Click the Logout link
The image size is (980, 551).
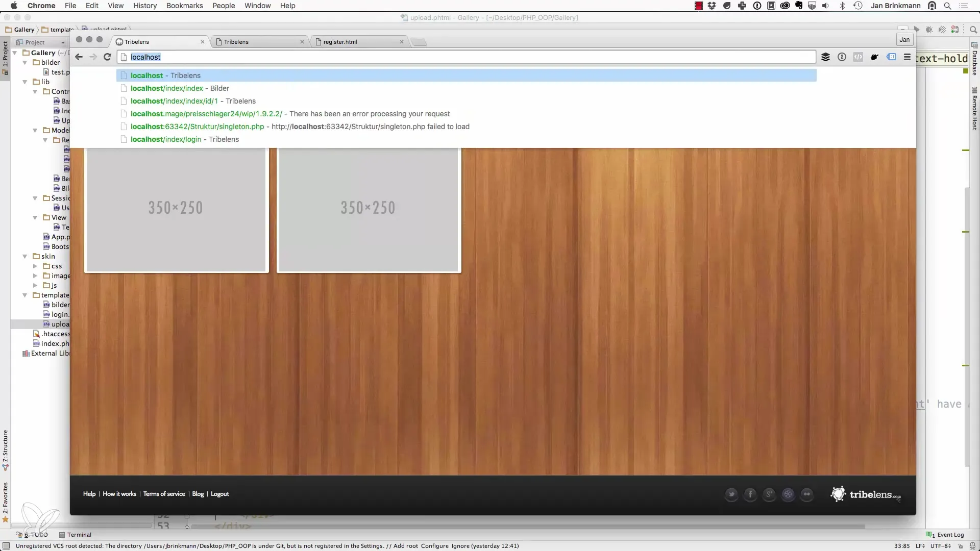coord(220,494)
